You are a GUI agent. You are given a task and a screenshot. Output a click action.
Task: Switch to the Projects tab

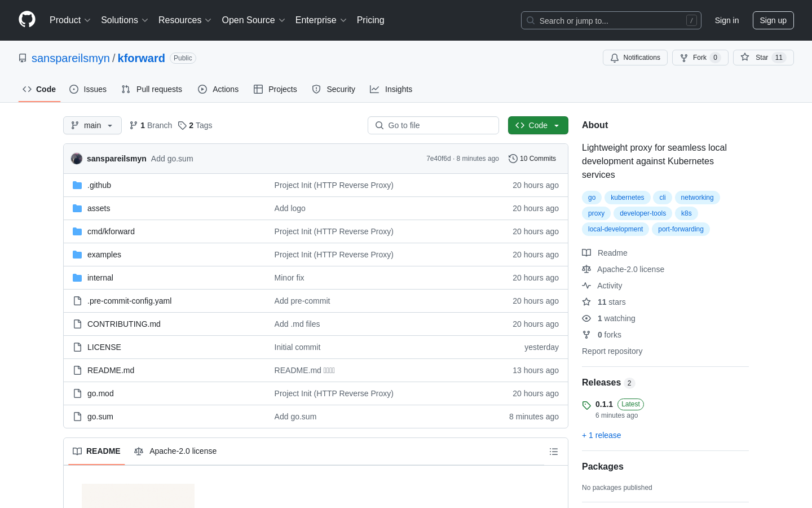tap(275, 89)
